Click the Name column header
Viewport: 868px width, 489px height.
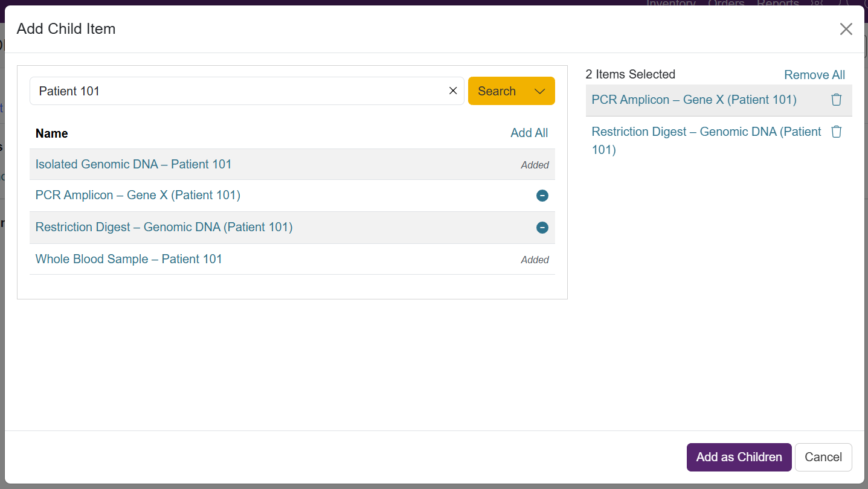52,133
